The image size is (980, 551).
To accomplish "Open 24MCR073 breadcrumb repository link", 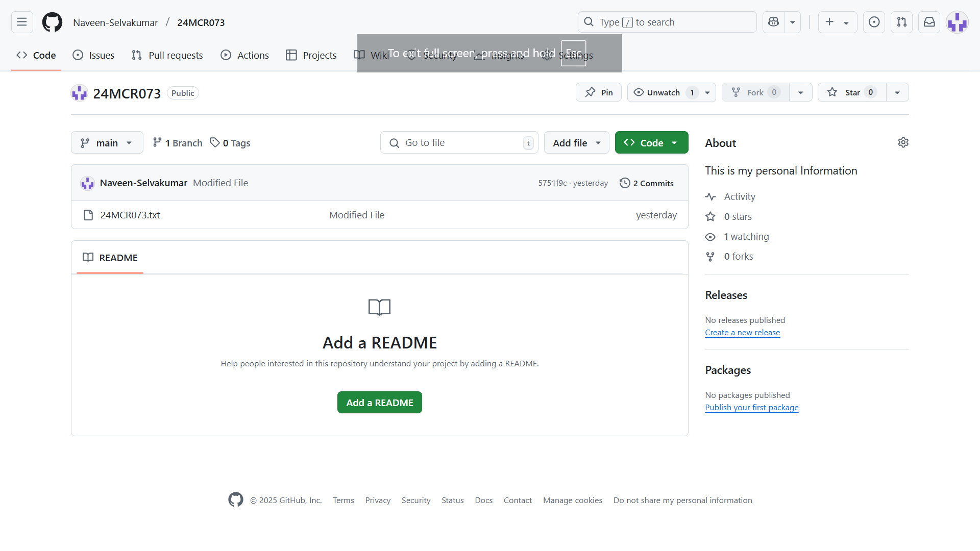I will [x=201, y=22].
